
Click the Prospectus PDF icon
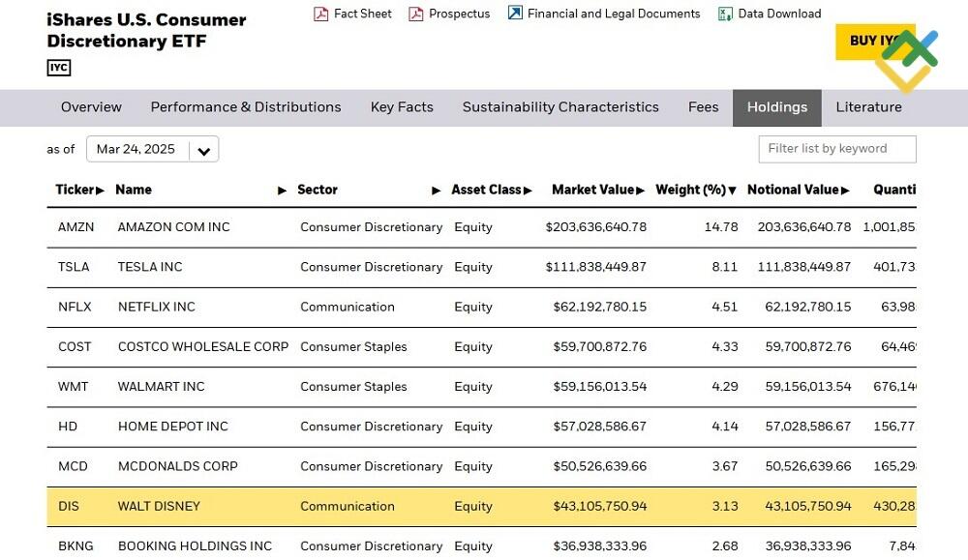click(x=416, y=14)
